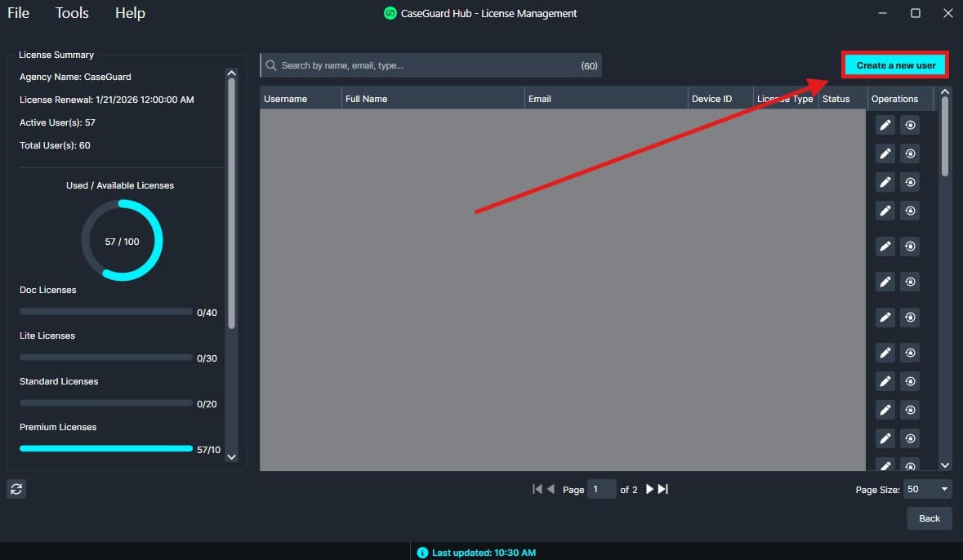Go to the next page of results

point(649,489)
